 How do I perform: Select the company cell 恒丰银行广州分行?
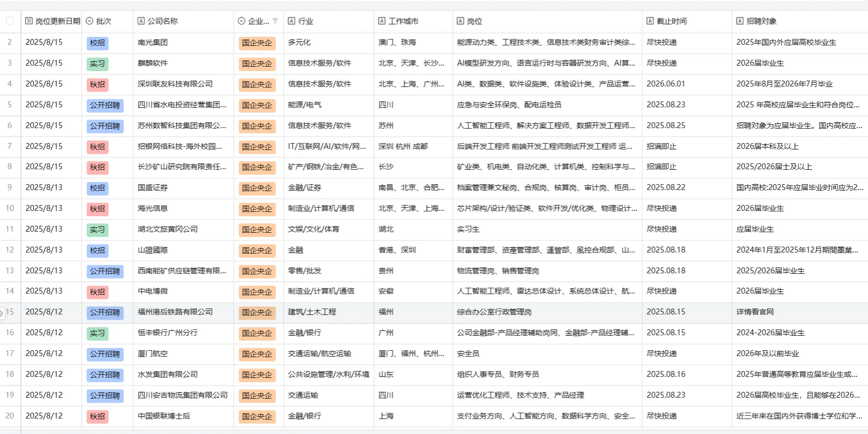pyautogui.click(x=183, y=333)
